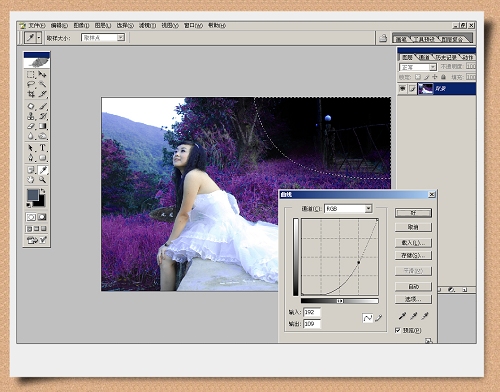Click the black point eyedropper in Curves
The height and width of the screenshot is (392, 500).
(402, 316)
